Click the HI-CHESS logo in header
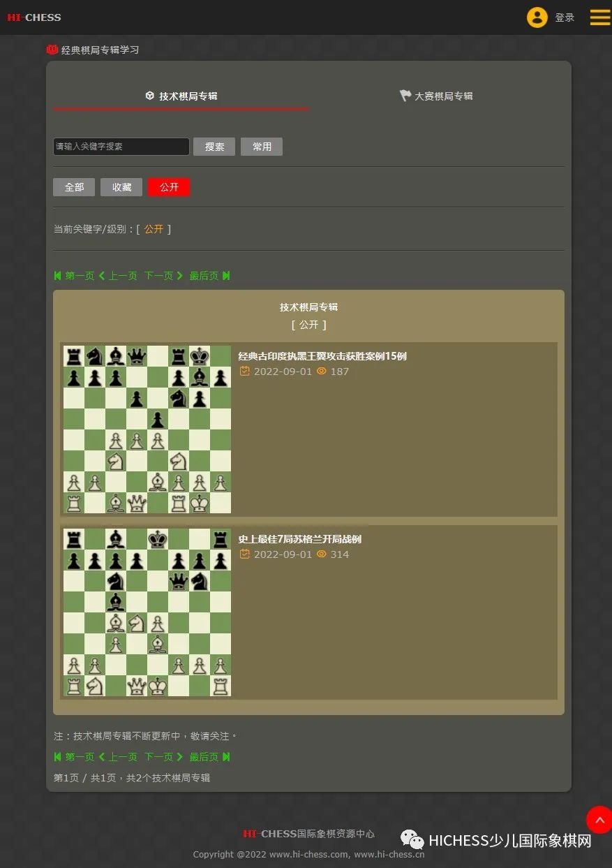 click(34, 17)
